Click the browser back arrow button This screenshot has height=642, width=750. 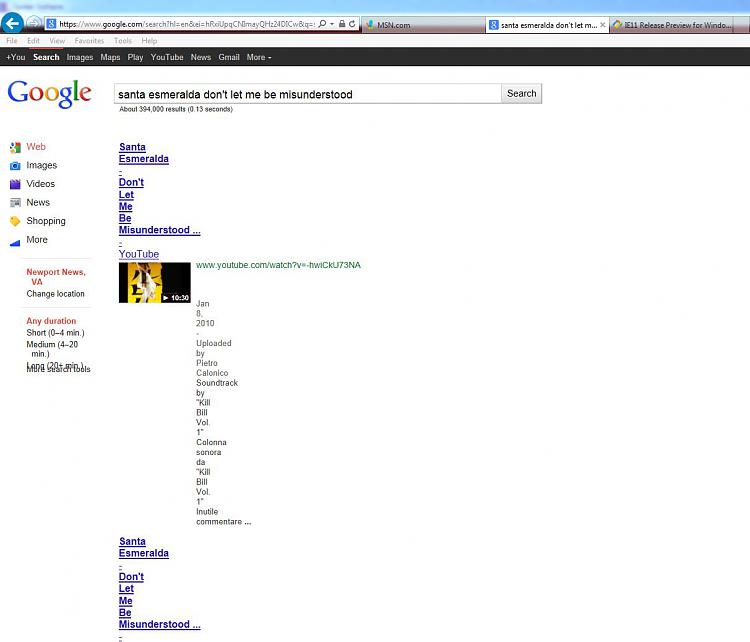coord(12,22)
